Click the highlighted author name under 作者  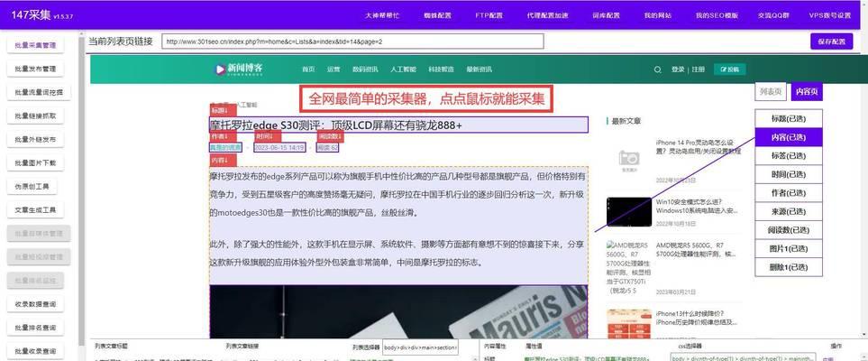[225, 147]
